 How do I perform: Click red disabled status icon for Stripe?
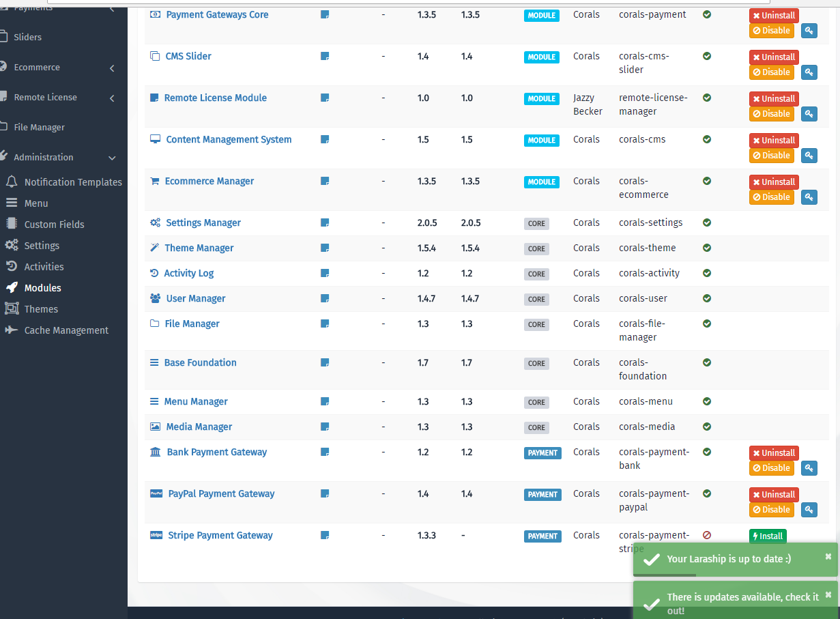pos(707,535)
